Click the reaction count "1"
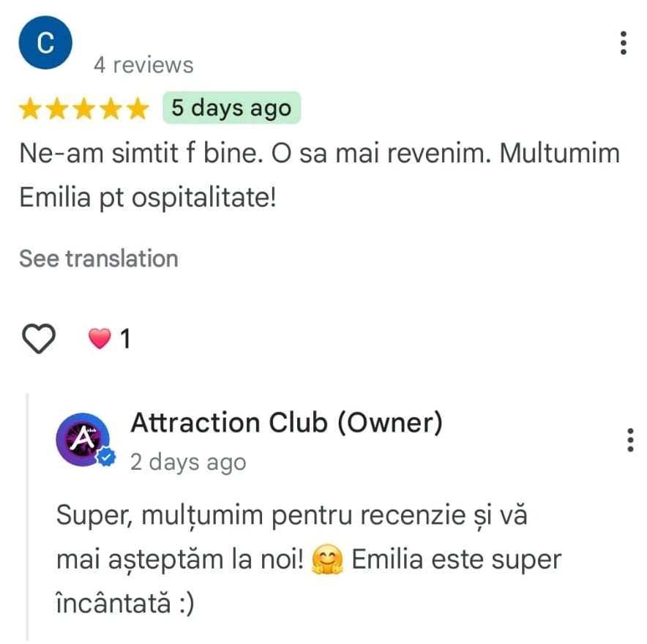647x644 pixels. (125, 339)
